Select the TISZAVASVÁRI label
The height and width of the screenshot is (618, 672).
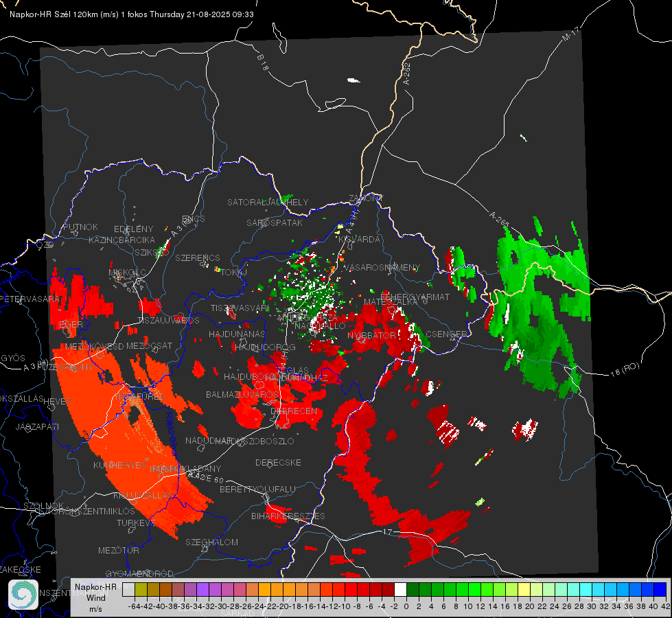coord(240,308)
